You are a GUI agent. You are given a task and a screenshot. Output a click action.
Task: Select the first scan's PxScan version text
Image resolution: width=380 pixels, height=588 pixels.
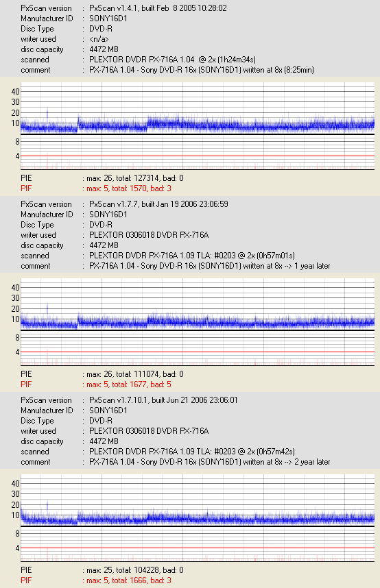click(x=158, y=8)
